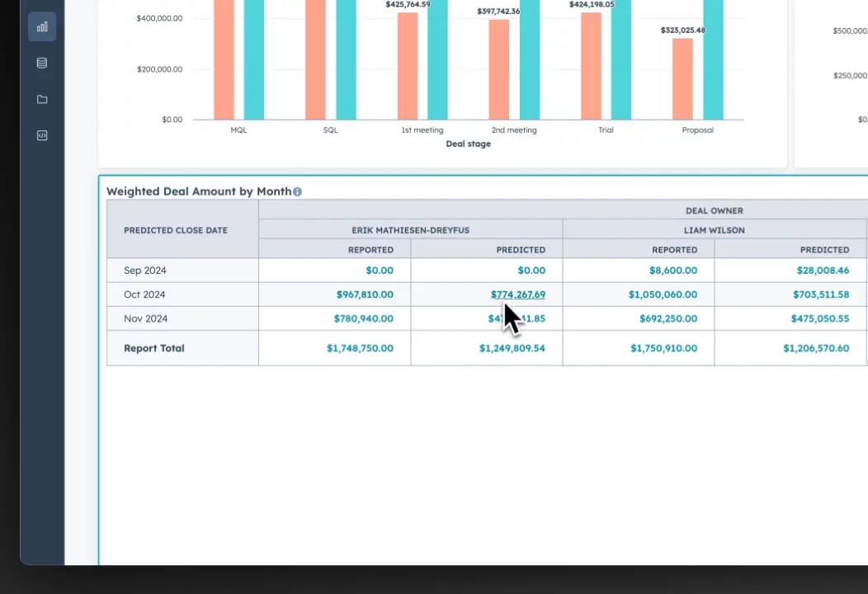Screen dimensions: 868x594
Task: Select the code file icon in the sidebar
Action: tap(42, 136)
